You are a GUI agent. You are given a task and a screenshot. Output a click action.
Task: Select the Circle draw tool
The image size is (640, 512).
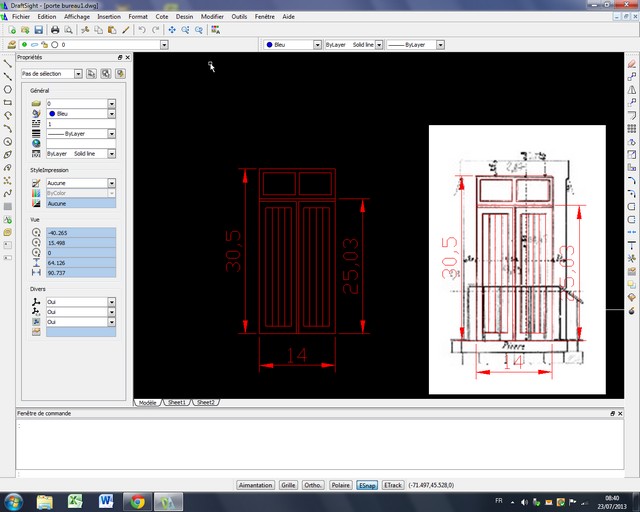pos(8,89)
